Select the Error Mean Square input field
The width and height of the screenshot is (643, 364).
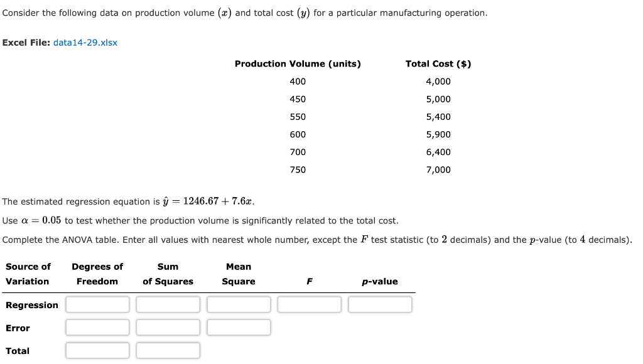click(239, 327)
